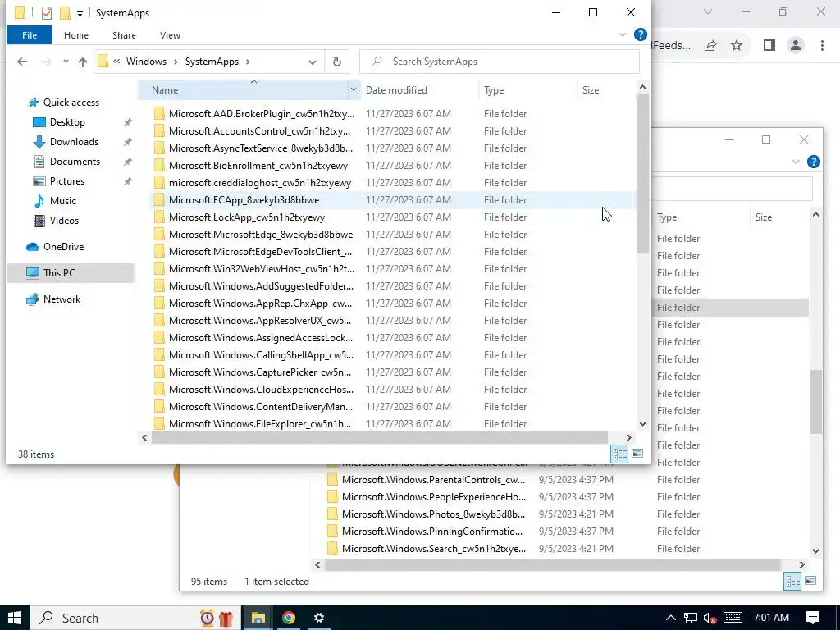Click the new folder quick access toolbar icon
Viewport: 840px width, 630px height.
(x=65, y=13)
